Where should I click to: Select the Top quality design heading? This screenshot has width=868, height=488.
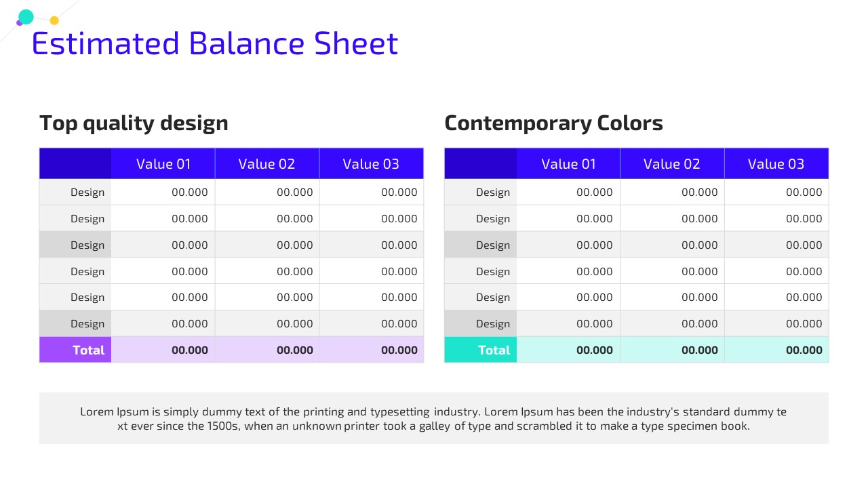(134, 123)
